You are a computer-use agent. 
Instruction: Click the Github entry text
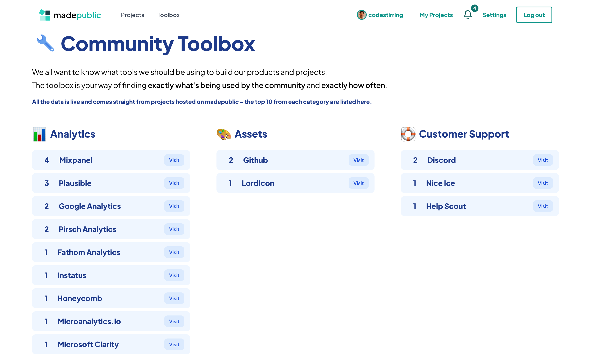(255, 160)
